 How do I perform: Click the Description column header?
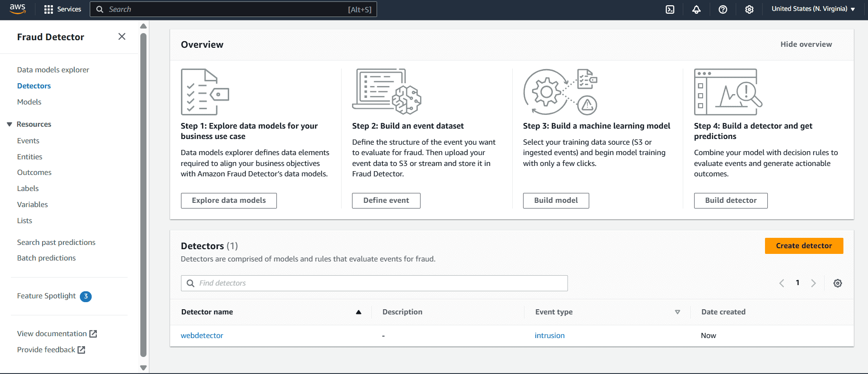pos(402,312)
